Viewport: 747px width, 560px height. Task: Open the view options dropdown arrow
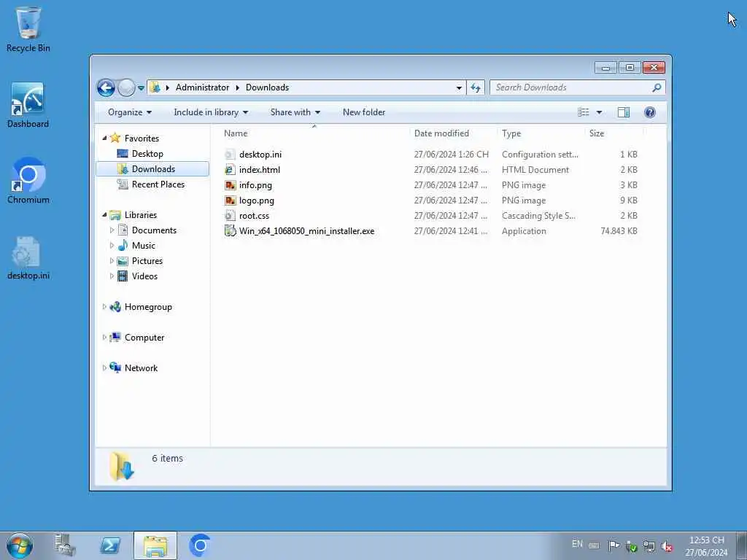[599, 112]
